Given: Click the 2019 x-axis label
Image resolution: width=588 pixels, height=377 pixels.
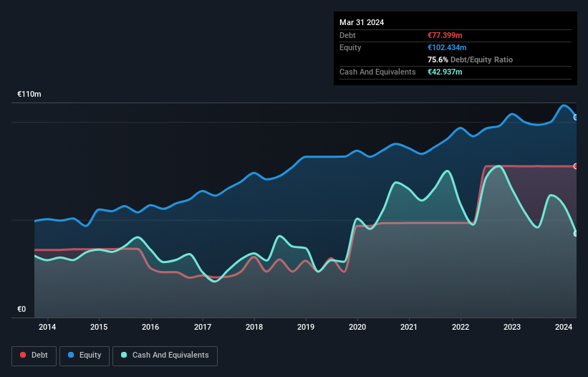Looking at the screenshot, I should pyautogui.click(x=306, y=327).
